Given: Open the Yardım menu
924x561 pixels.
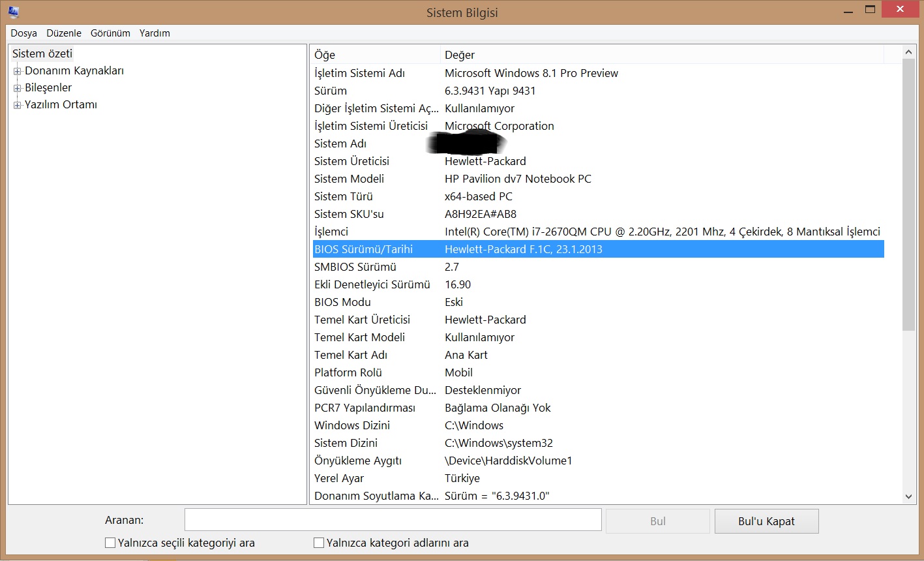Looking at the screenshot, I should pos(155,33).
